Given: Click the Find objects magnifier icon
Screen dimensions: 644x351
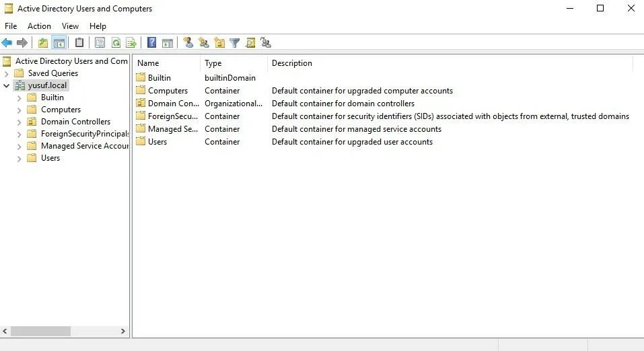Looking at the screenshot, I should (x=250, y=42).
